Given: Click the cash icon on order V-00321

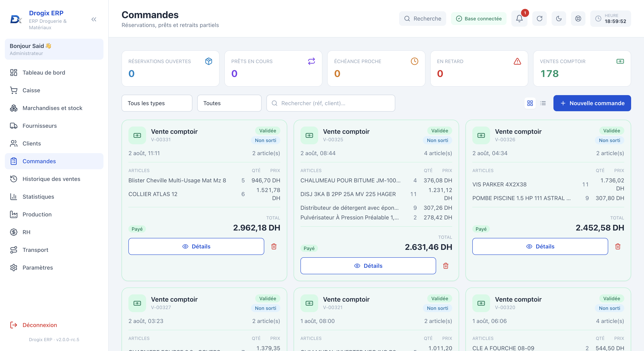Looking at the screenshot, I should (x=309, y=303).
